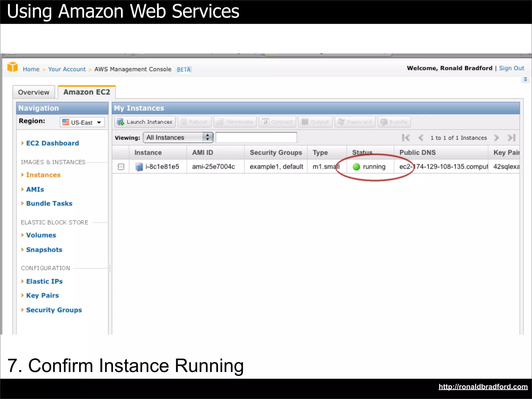Click the Output toolbar button

click(315, 122)
